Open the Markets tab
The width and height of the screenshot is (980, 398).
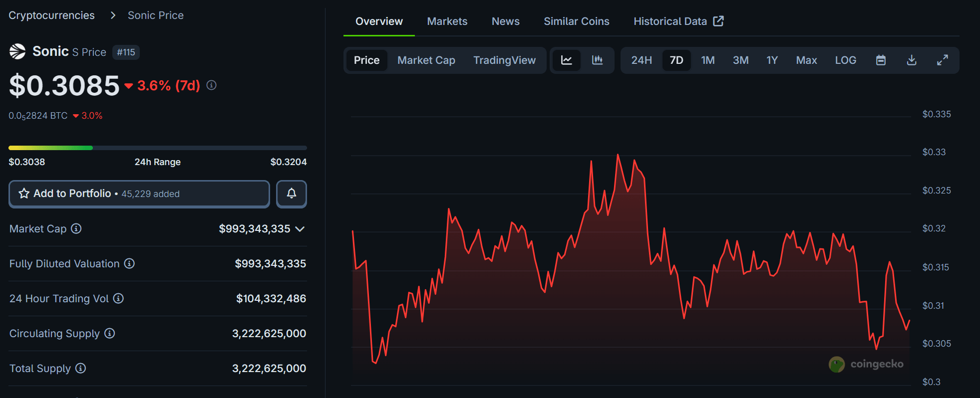coord(447,21)
